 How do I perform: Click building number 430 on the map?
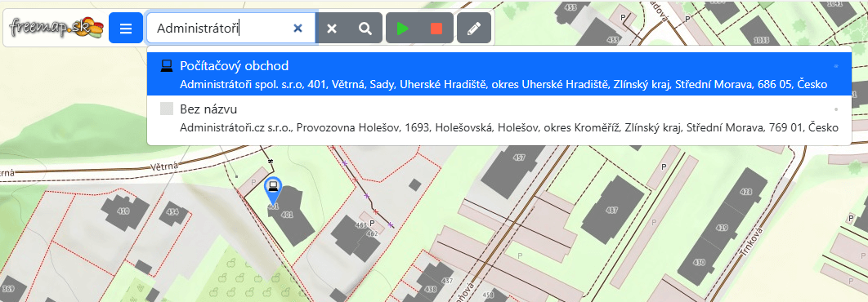point(699,262)
